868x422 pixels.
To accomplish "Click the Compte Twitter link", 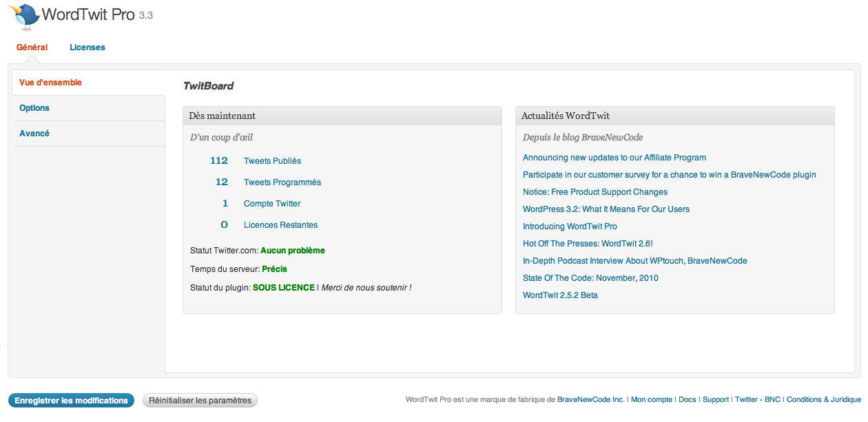I will tap(272, 204).
